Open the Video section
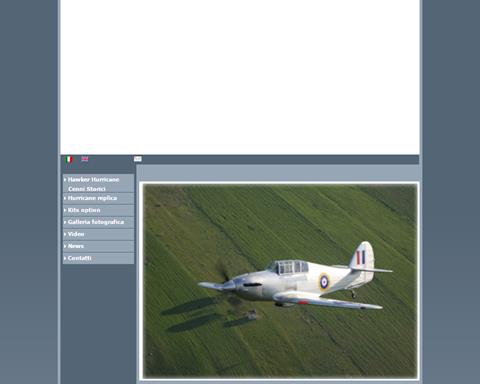The height and width of the screenshot is (384, 480). pos(98,234)
